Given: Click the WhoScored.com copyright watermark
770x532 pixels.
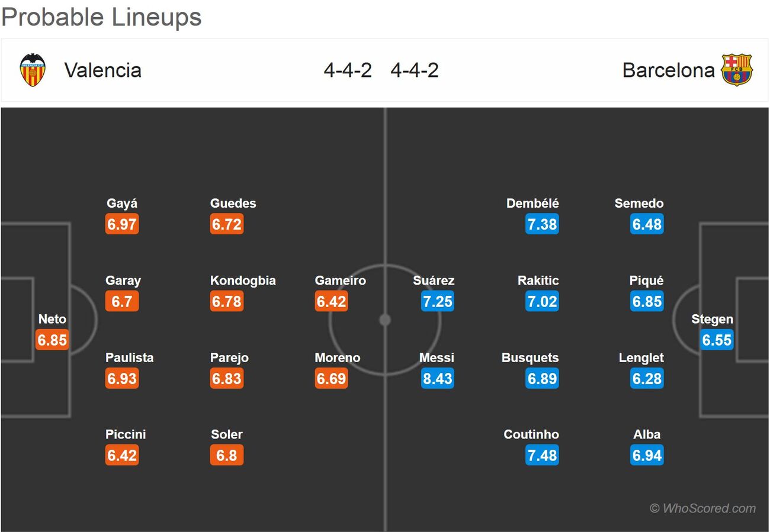Looking at the screenshot, I should click(x=703, y=508).
